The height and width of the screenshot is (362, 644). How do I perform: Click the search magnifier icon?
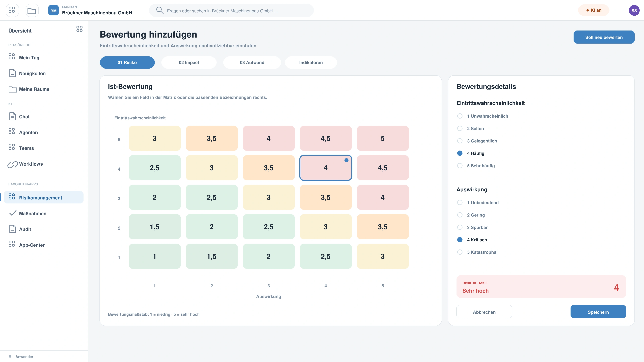[x=159, y=10]
